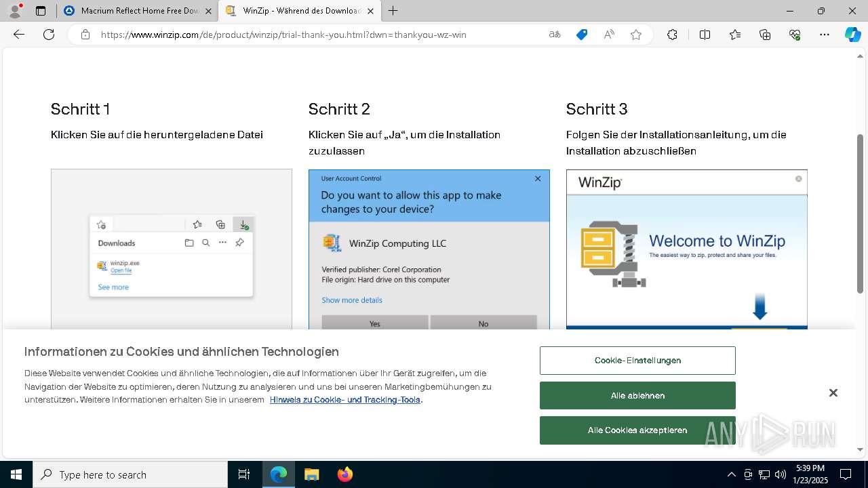Image resolution: width=868 pixels, height=488 pixels.
Task: Close the Macrium Reflect tab
Action: (x=208, y=11)
